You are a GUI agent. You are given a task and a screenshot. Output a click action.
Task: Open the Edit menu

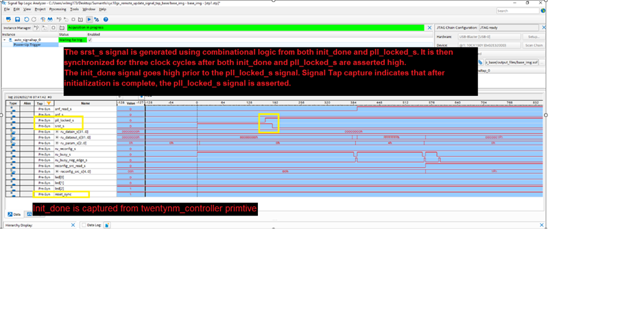point(16,9)
